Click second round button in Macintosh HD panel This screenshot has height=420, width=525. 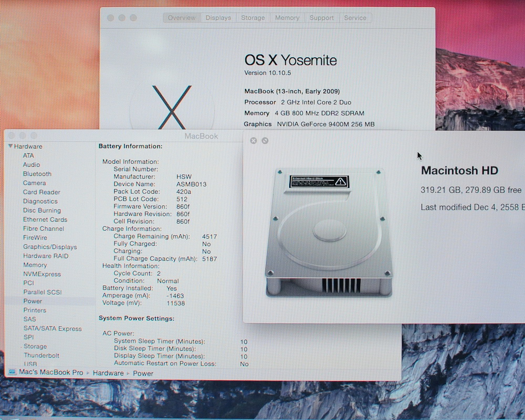click(x=265, y=141)
